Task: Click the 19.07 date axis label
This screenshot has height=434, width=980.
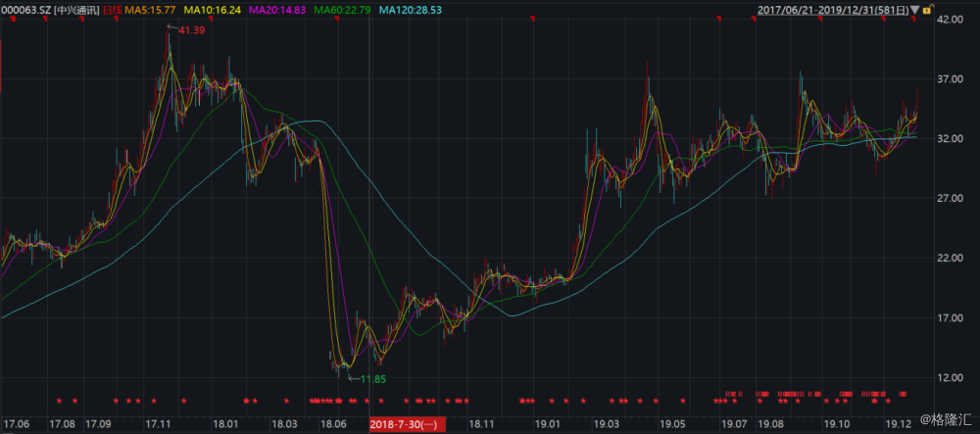Action: (x=734, y=424)
